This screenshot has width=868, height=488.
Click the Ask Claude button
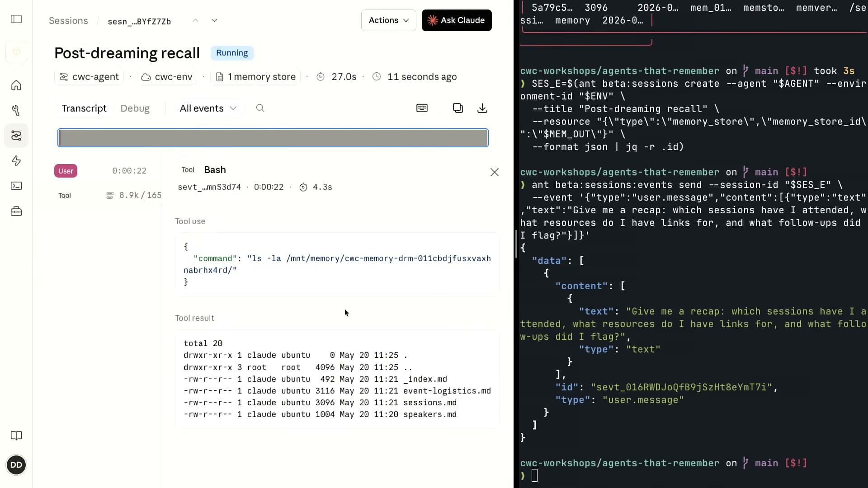[457, 20]
